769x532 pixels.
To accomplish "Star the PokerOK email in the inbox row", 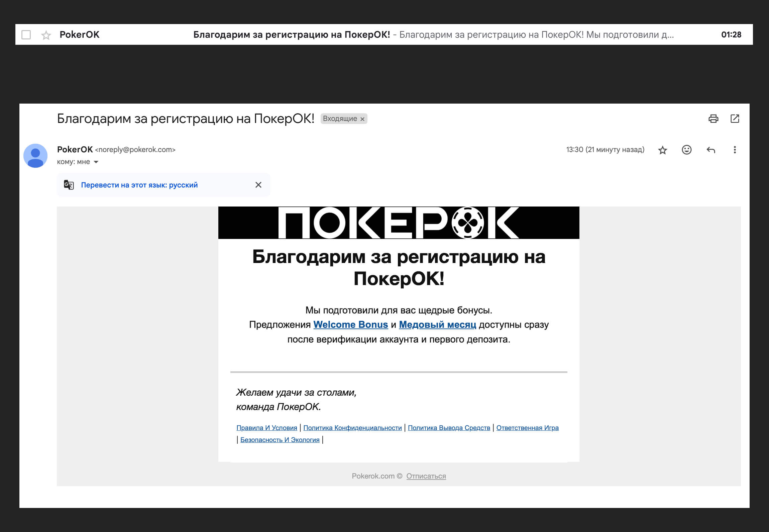I will coord(45,34).
